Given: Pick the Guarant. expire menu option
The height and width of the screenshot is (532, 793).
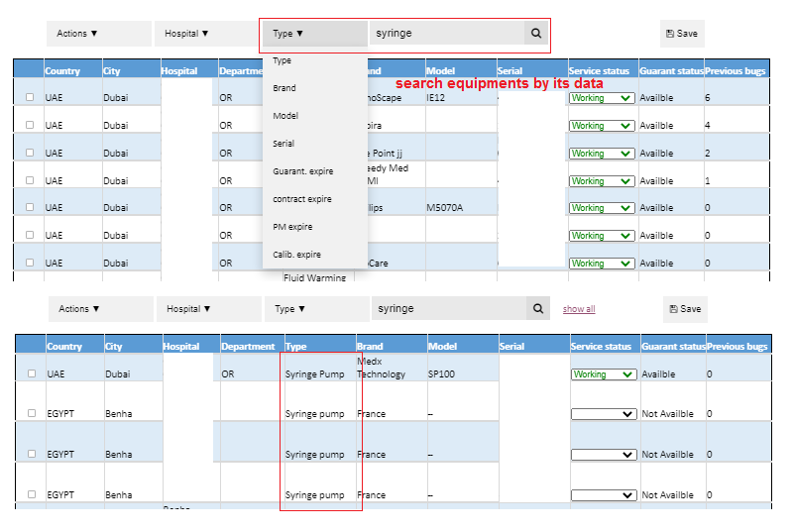Looking at the screenshot, I should (x=303, y=171).
